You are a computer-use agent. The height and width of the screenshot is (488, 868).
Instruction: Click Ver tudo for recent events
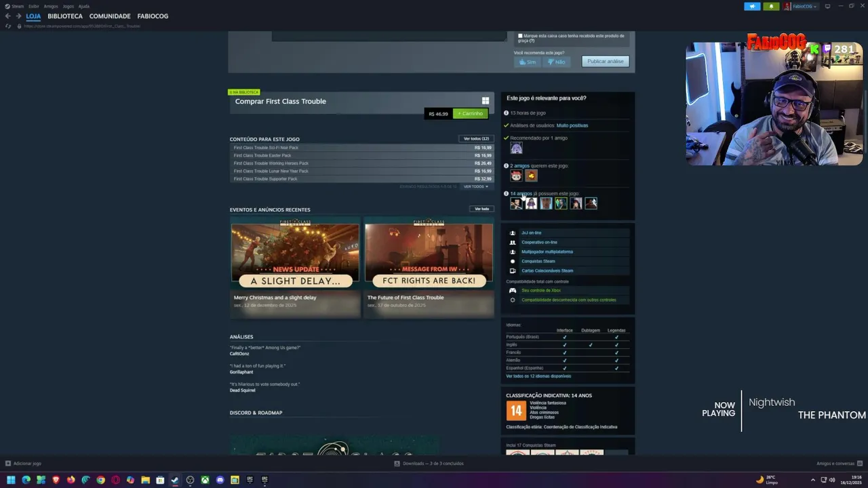pyautogui.click(x=481, y=209)
